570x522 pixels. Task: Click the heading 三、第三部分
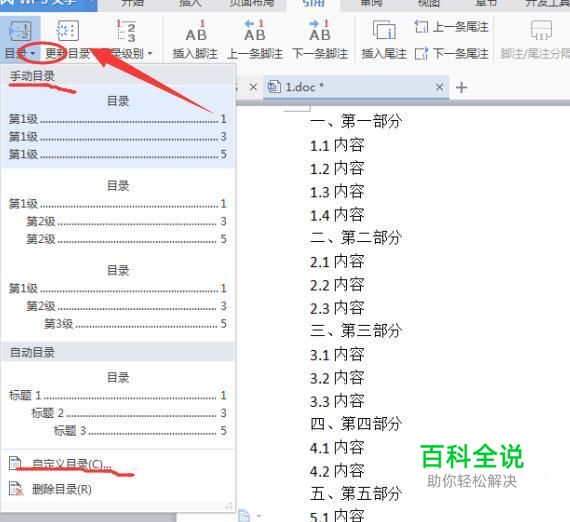[x=356, y=331]
